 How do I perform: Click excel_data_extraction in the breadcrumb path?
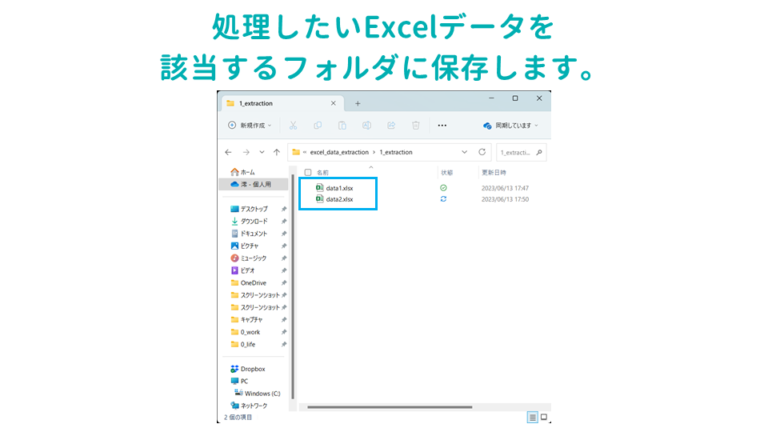click(339, 152)
